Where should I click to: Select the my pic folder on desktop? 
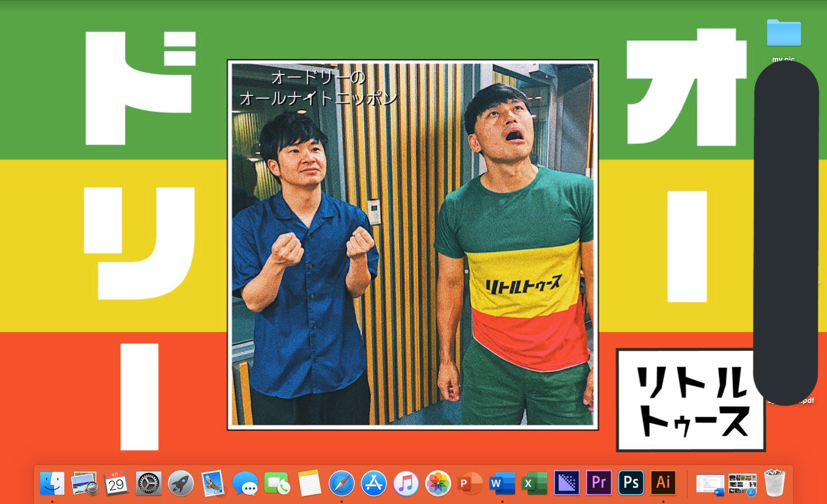(x=784, y=33)
